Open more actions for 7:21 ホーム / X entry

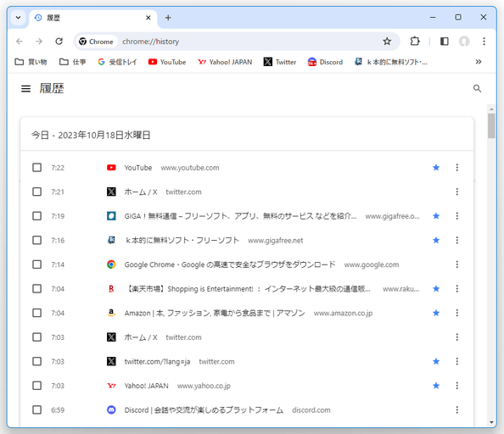pyautogui.click(x=456, y=192)
